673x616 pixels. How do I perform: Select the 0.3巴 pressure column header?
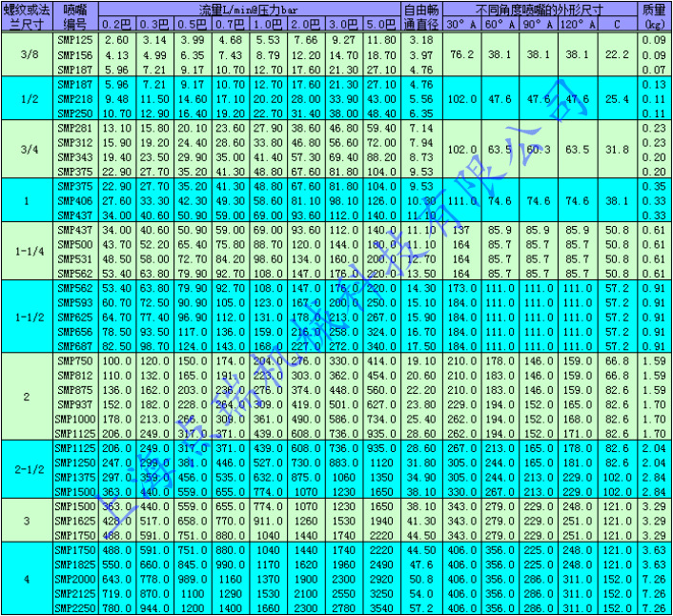155,24
